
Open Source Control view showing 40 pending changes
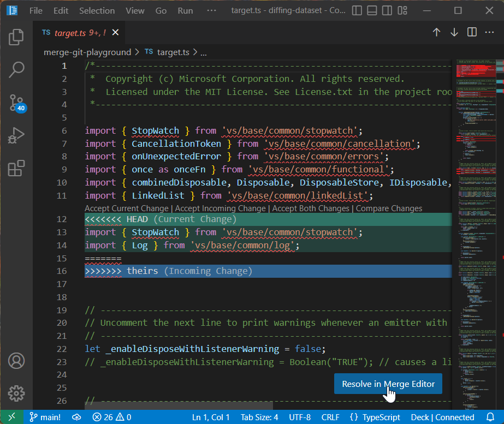pyautogui.click(x=16, y=103)
